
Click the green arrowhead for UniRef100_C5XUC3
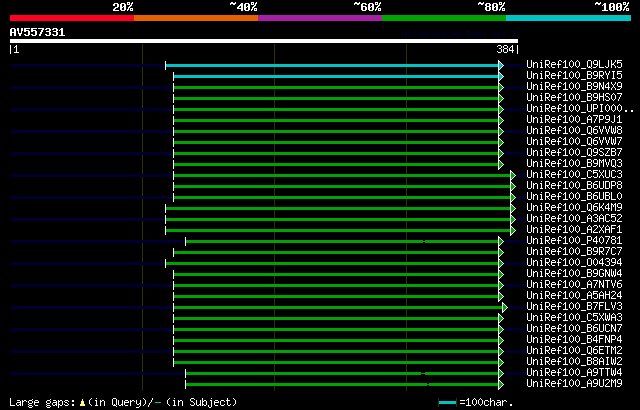[513, 175]
